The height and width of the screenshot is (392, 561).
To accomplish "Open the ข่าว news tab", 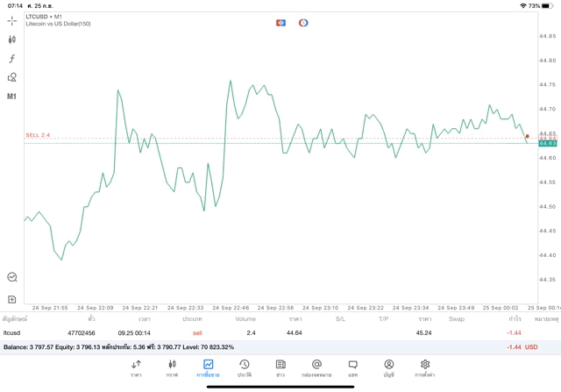I will click(x=280, y=367).
